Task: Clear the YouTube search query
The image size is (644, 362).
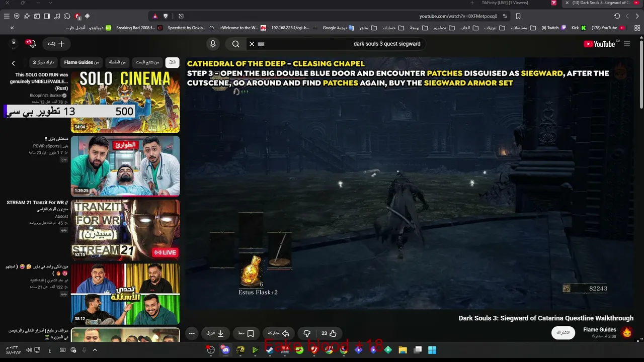Action: click(x=252, y=44)
